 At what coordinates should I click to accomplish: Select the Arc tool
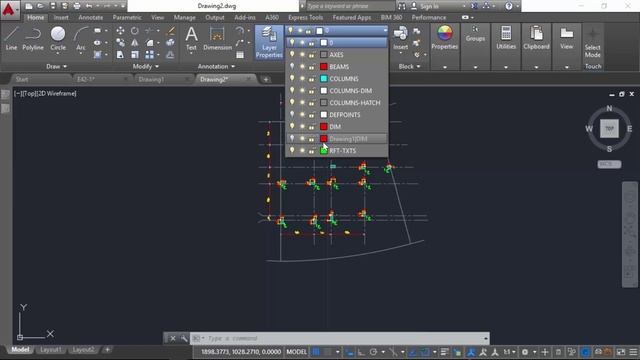[81, 39]
